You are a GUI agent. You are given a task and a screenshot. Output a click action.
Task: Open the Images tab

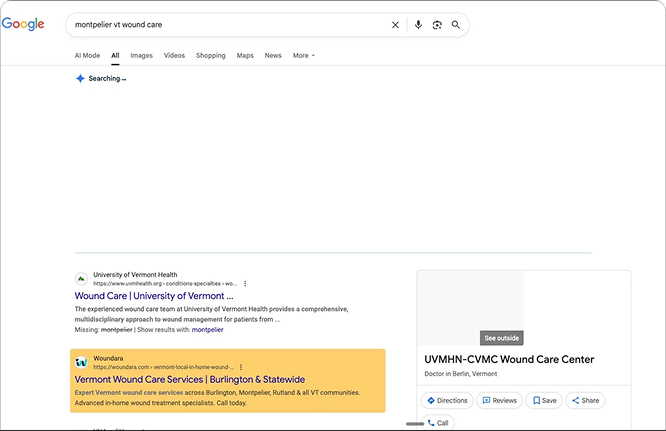141,55
